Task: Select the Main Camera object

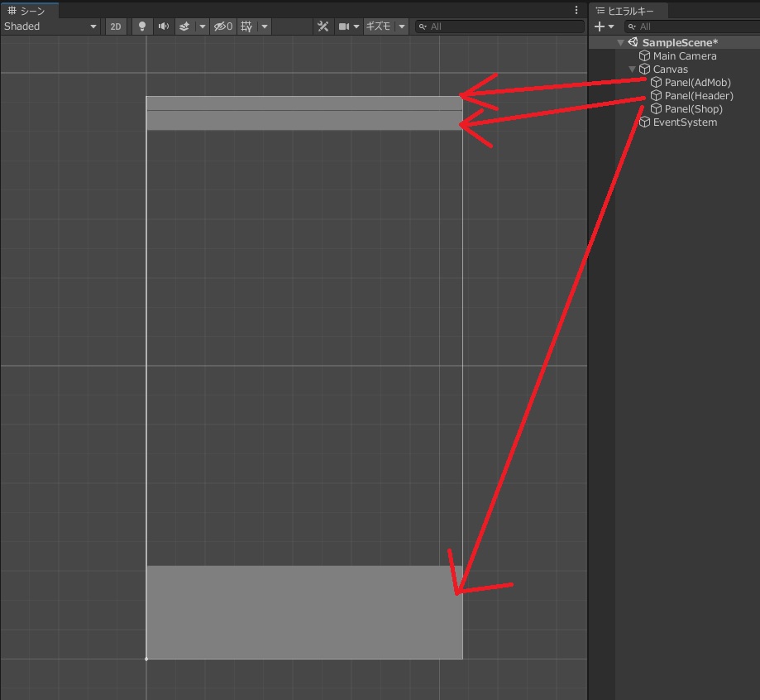Action: tap(684, 56)
